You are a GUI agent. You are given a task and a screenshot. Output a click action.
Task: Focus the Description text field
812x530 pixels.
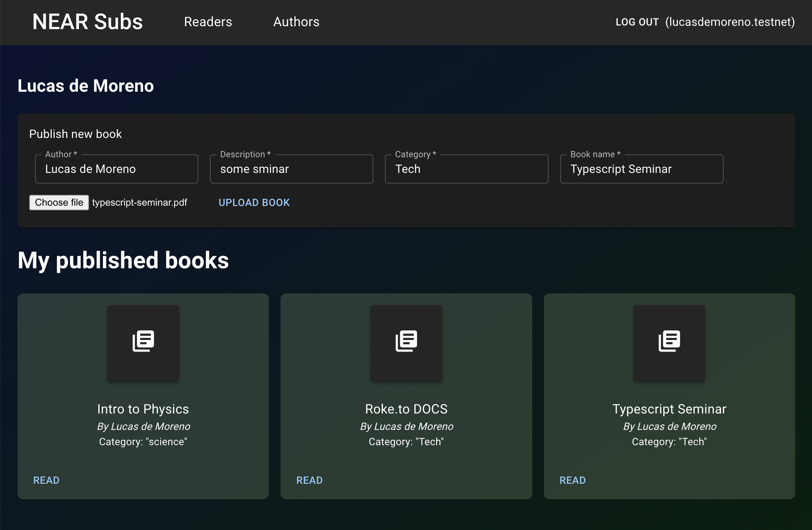coord(291,169)
